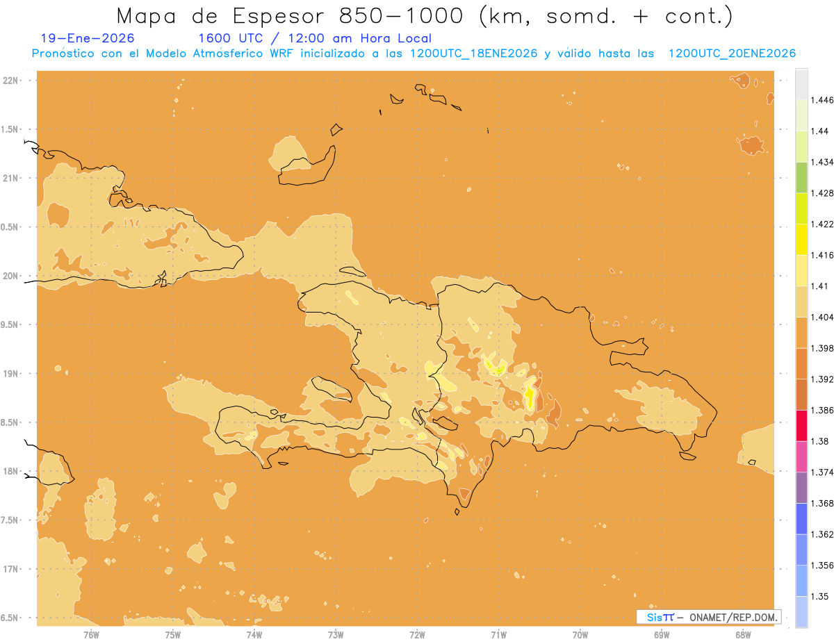
Task: Click the '73W' longitude label
Action: [336, 634]
